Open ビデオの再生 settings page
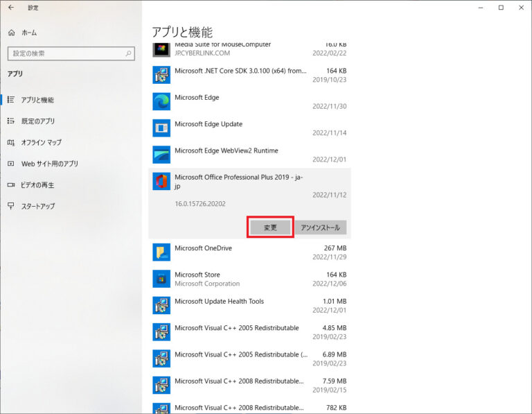 click(37, 185)
